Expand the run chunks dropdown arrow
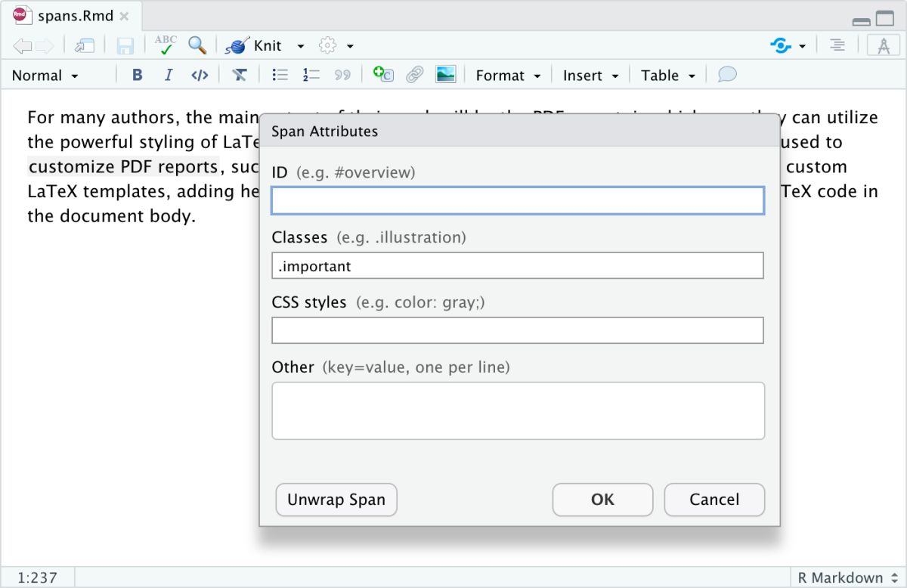This screenshot has height=588, width=907. pos(802,46)
